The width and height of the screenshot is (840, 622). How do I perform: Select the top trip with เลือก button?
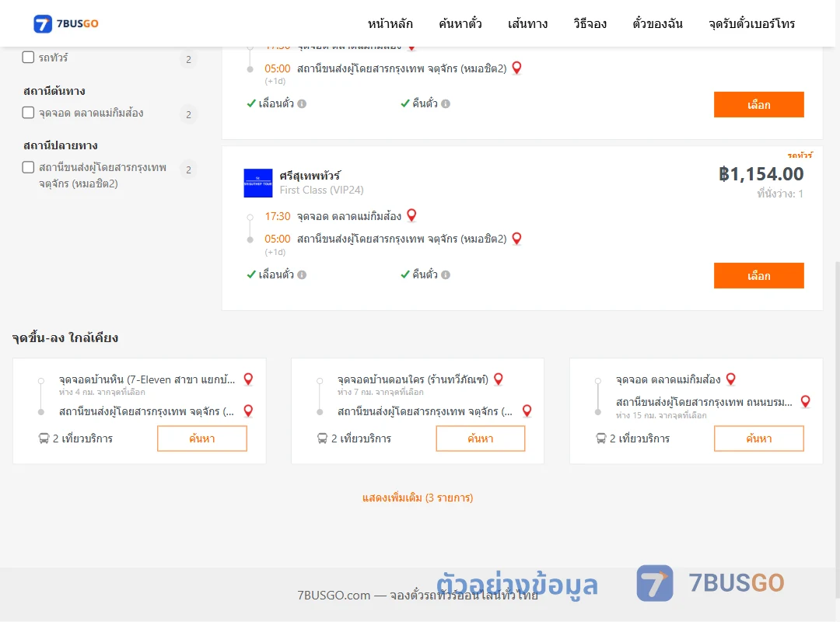pyautogui.click(x=759, y=104)
